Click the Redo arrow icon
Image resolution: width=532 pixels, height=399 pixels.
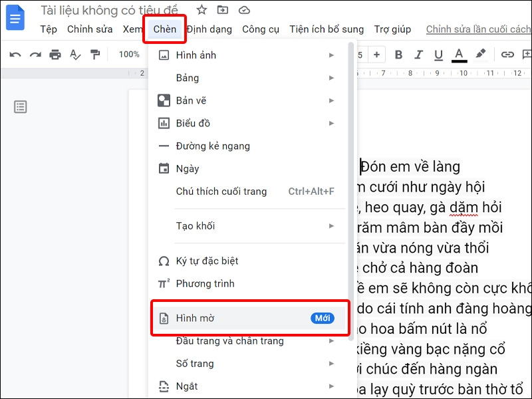[x=35, y=55]
